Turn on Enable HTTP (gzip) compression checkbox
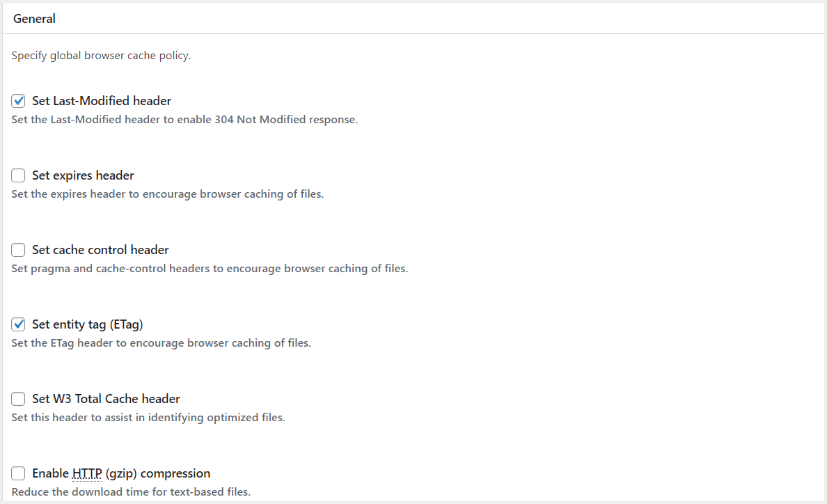 click(19, 473)
